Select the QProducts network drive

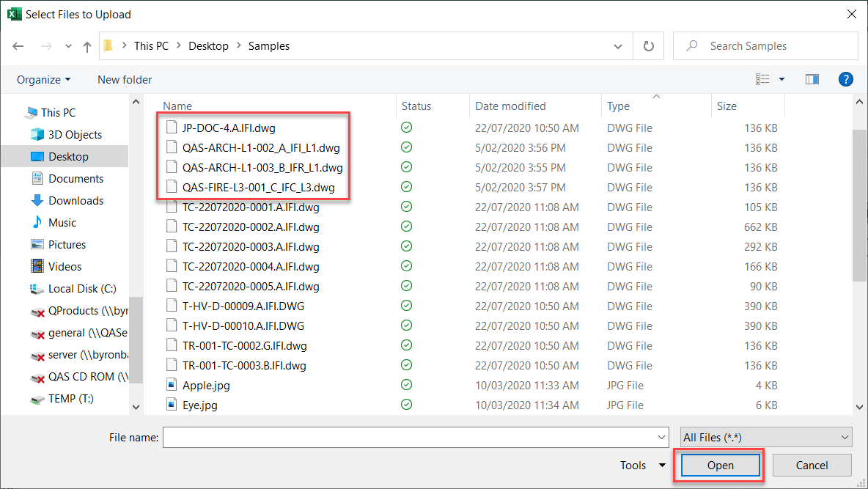[x=79, y=311]
